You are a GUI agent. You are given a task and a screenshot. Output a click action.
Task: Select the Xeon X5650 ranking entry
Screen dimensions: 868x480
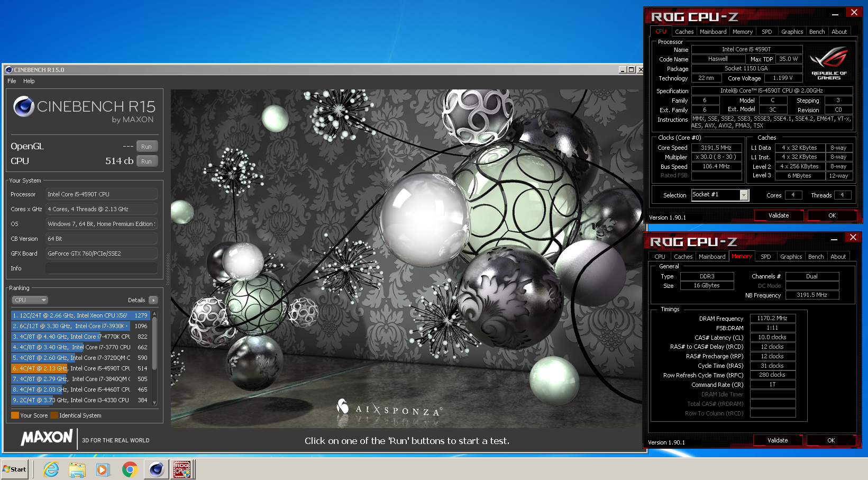(x=80, y=315)
